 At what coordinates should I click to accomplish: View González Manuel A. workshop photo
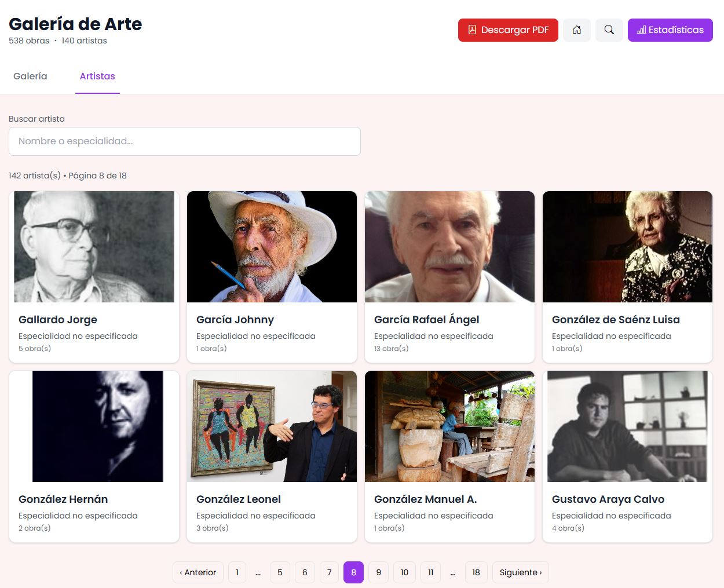449,426
